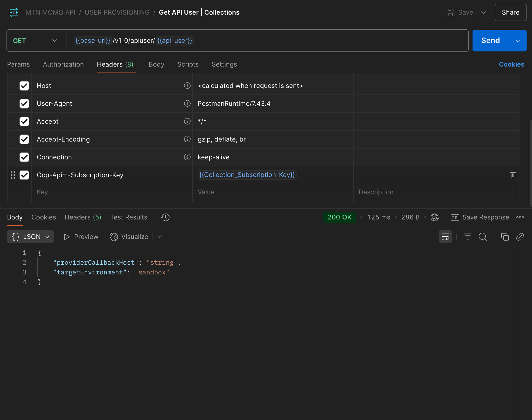
Task: Click the blue Send button
Action: point(491,41)
